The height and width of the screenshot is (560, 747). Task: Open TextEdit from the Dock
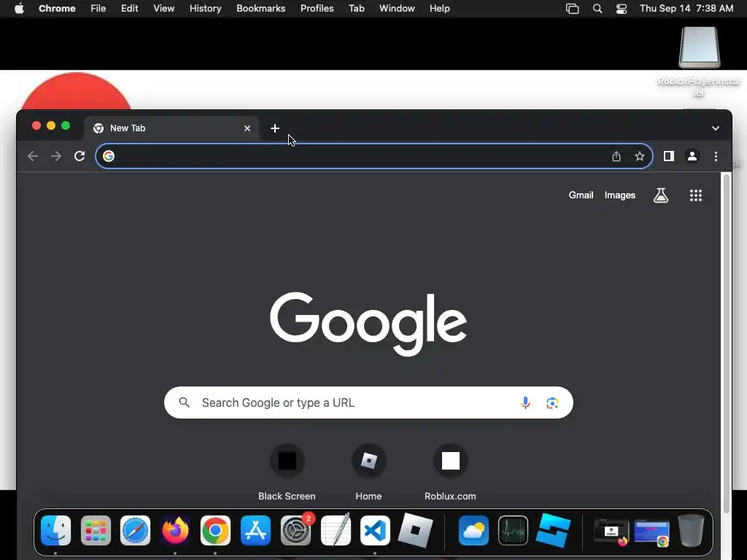336,531
